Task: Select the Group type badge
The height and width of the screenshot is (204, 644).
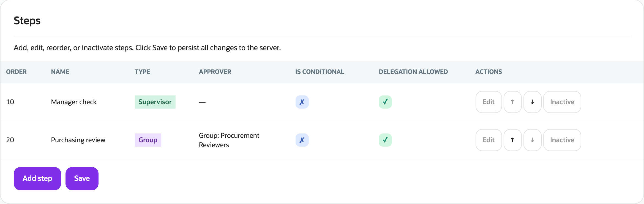Action: [148, 140]
